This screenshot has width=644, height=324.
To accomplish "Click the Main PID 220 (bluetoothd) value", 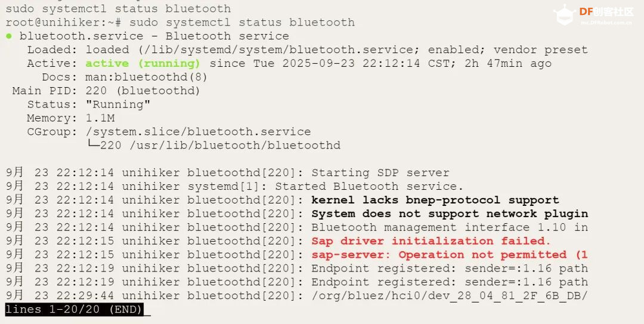I will click(143, 91).
